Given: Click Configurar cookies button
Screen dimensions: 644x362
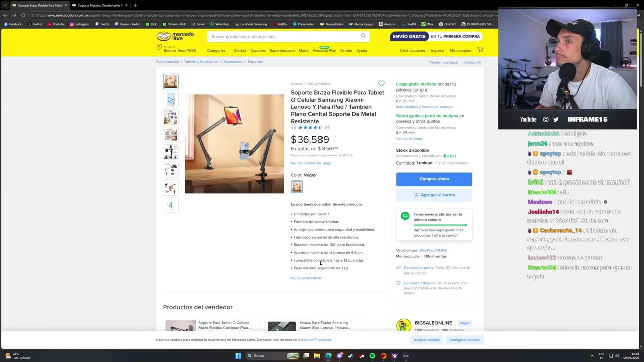Looking at the screenshot, I should tap(464, 340).
